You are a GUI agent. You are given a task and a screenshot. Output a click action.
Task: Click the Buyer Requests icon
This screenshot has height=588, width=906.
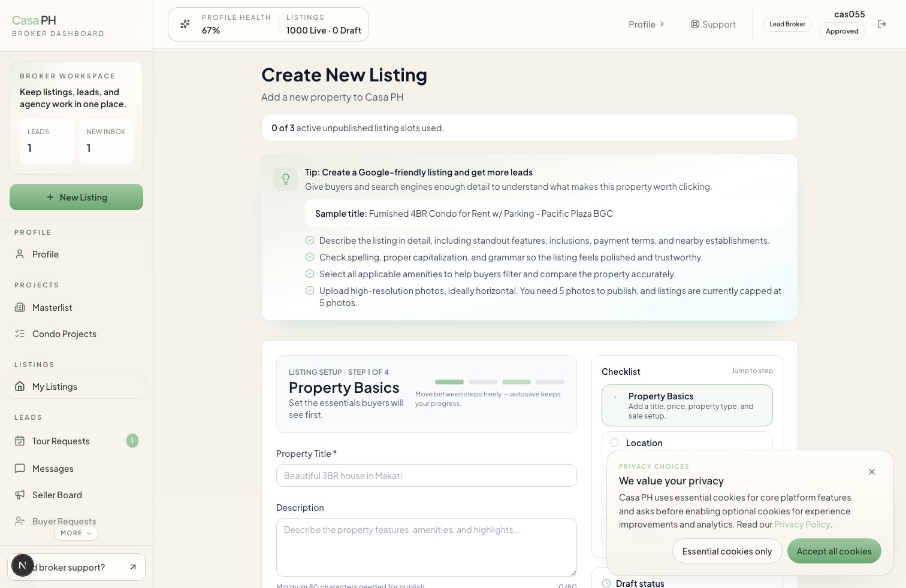(x=20, y=521)
